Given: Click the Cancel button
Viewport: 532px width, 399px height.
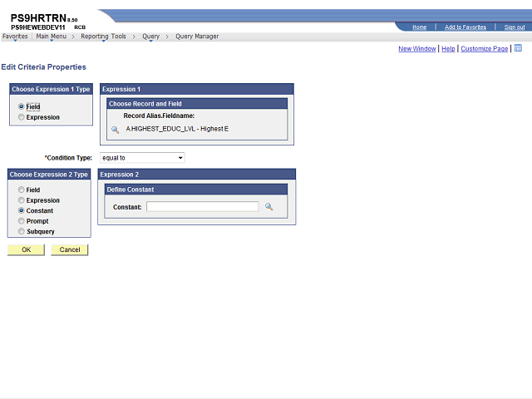Looking at the screenshot, I should coord(70,249).
